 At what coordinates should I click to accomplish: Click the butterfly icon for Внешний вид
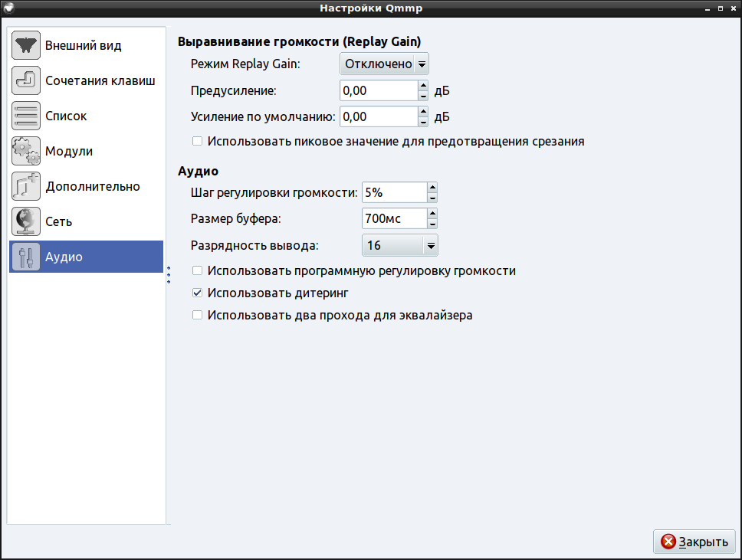coord(26,46)
